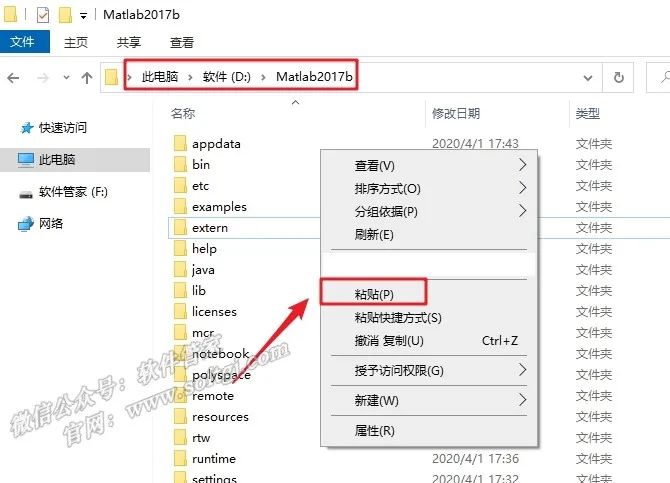Select the extern folder icon
Image resolution: width=670 pixels, height=483 pixels.
[180, 227]
